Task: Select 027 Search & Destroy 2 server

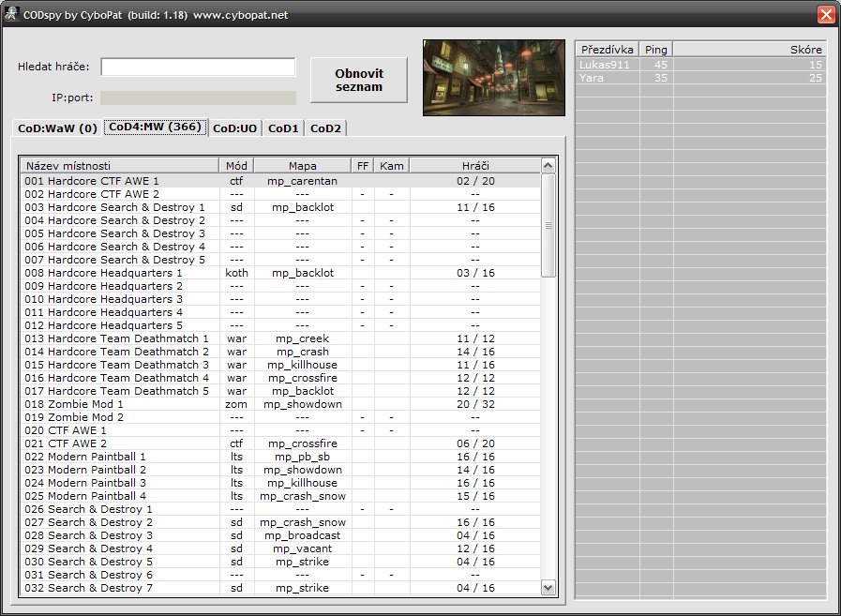Action: tap(280, 522)
